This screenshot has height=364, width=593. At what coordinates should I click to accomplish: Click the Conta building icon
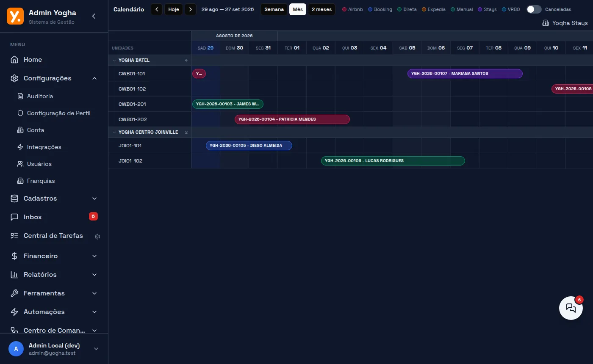tap(20, 130)
